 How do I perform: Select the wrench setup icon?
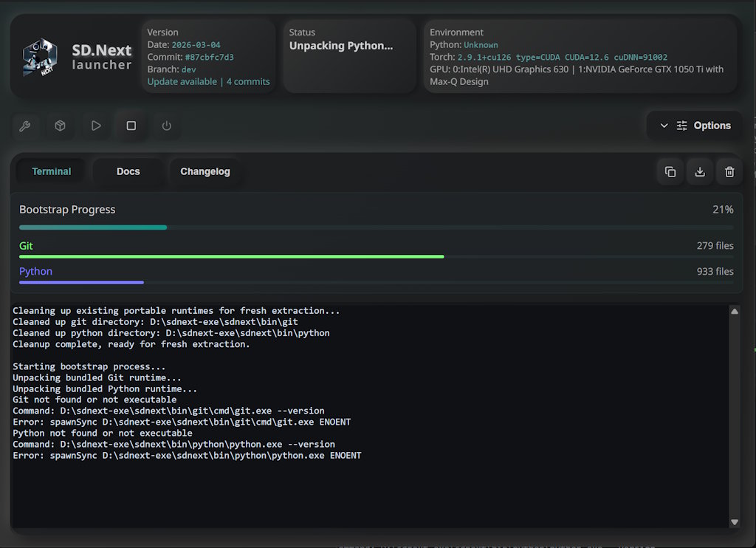(25, 126)
